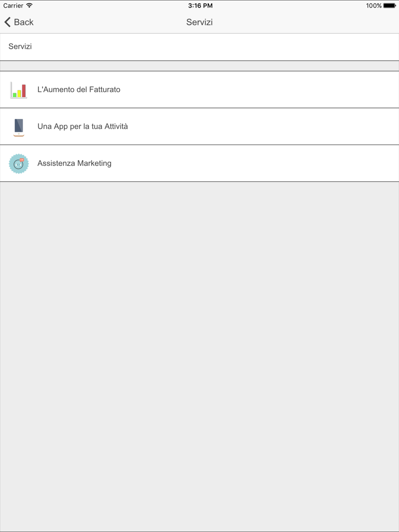
Task: Select blank area of Una App row
Action: tap(263, 126)
